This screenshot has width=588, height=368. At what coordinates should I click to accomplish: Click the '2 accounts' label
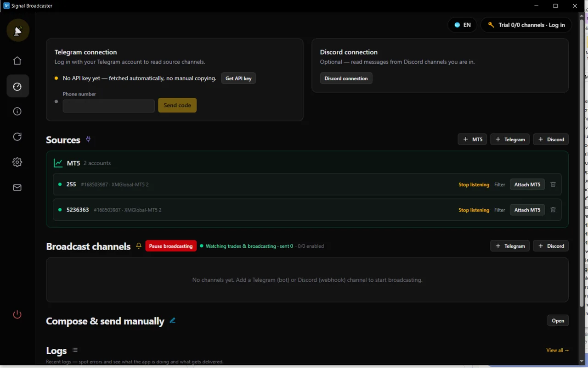tap(97, 163)
